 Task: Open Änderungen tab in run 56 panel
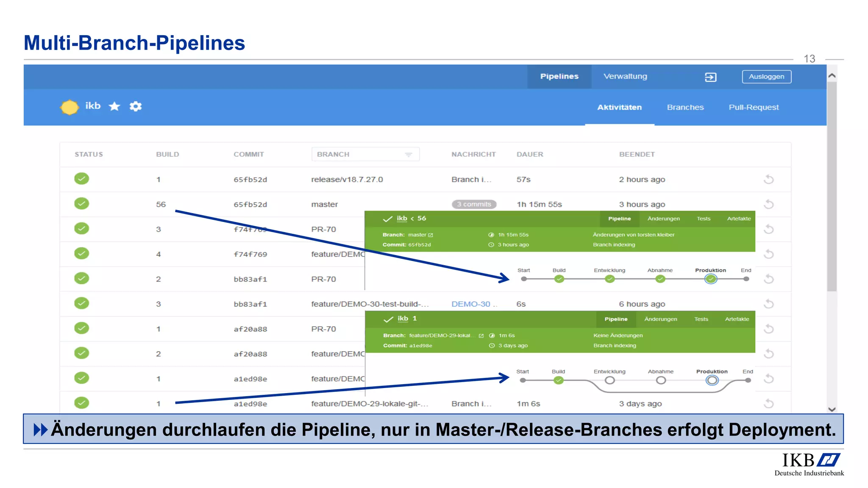(x=664, y=219)
